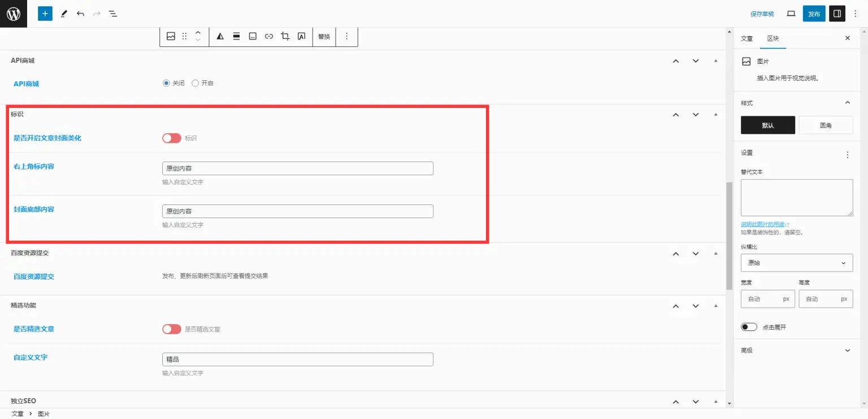The height and width of the screenshot is (419, 868).
Task: Select the crop tool in block toolbar
Action: coord(285,36)
